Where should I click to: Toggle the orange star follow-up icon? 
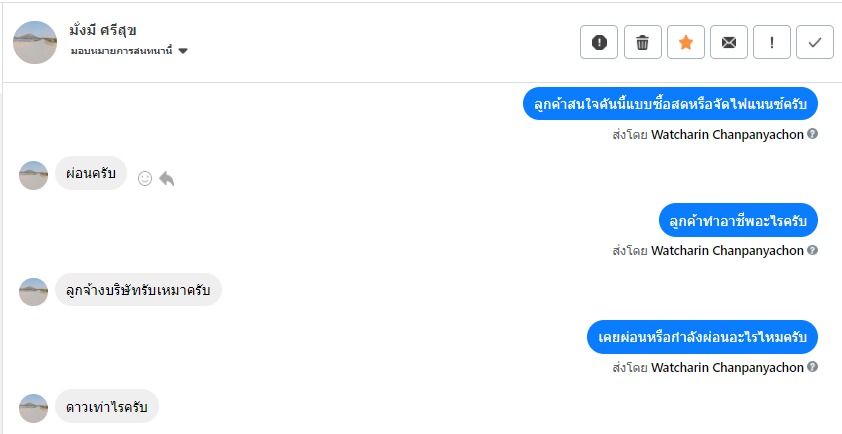click(686, 42)
